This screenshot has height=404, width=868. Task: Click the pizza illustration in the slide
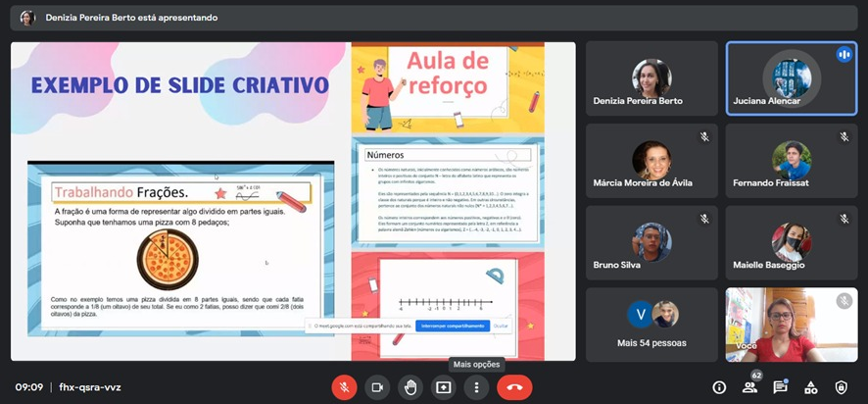coord(168,259)
